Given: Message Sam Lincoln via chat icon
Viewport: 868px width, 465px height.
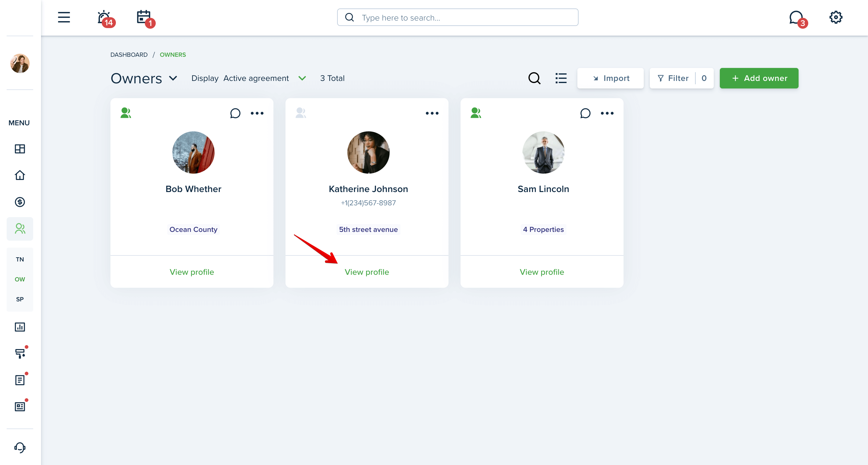Looking at the screenshot, I should pyautogui.click(x=585, y=113).
